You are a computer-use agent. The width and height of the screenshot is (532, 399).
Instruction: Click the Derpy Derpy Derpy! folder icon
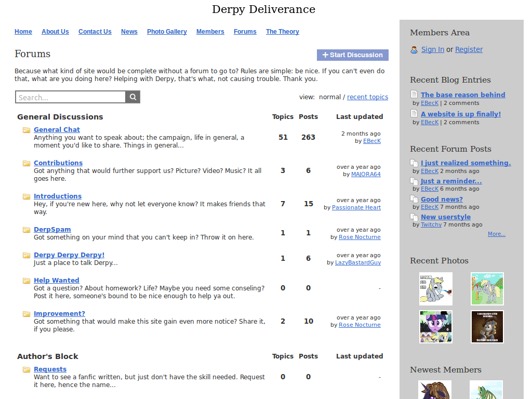26,255
